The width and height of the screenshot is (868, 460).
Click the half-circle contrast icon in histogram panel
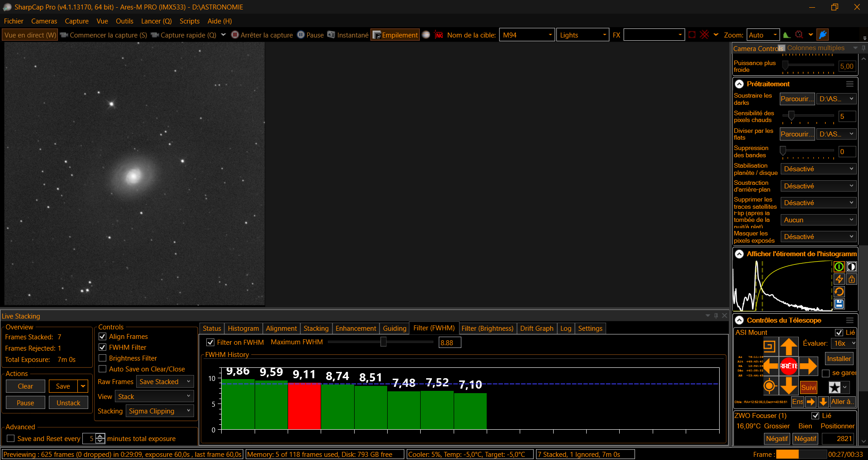point(851,267)
